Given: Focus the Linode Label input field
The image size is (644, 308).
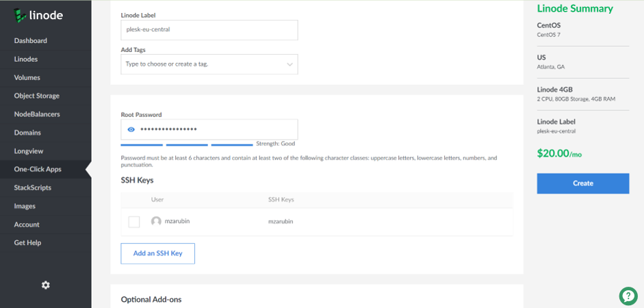Looking at the screenshot, I should (209, 30).
